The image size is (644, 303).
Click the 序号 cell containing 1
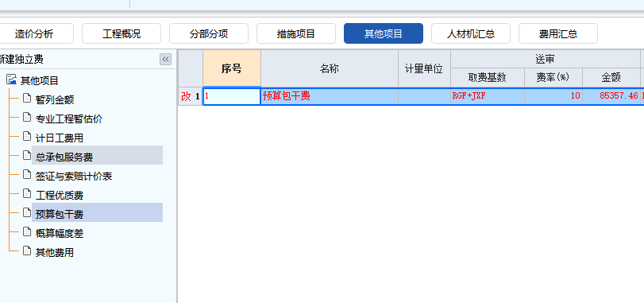[x=232, y=96]
